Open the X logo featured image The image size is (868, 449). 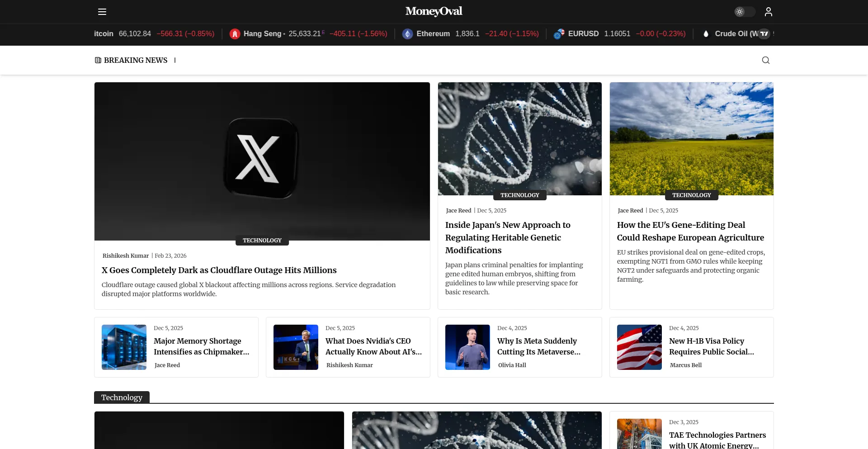262,161
